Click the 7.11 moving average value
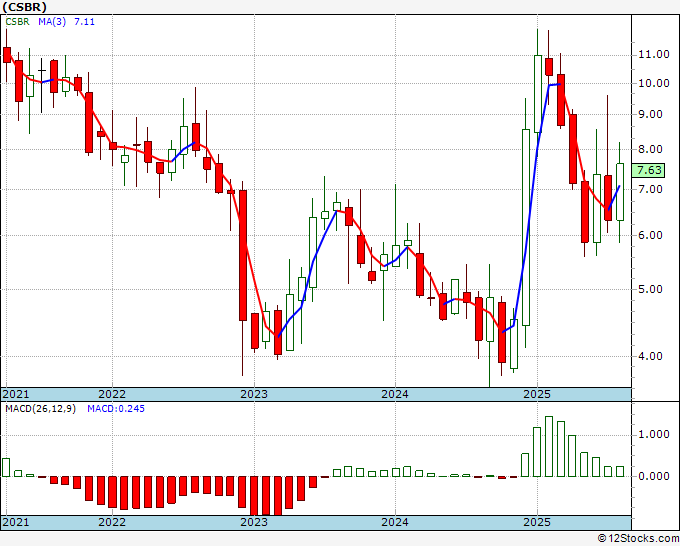680x546 pixels. (x=84, y=22)
